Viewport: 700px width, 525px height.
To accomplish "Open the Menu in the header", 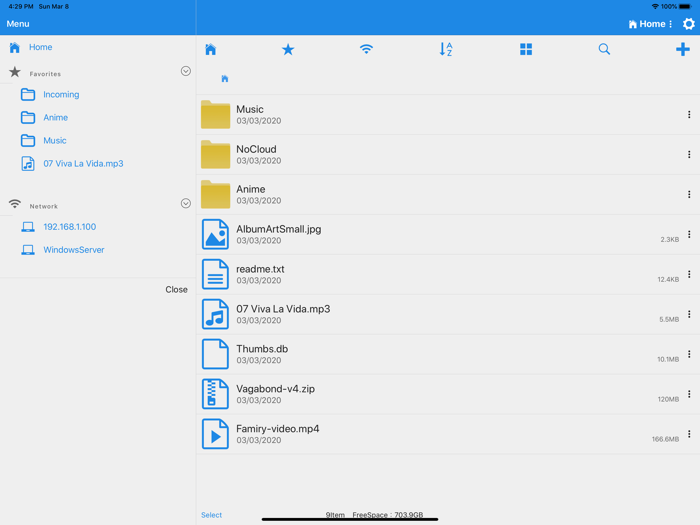I will (18, 24).
